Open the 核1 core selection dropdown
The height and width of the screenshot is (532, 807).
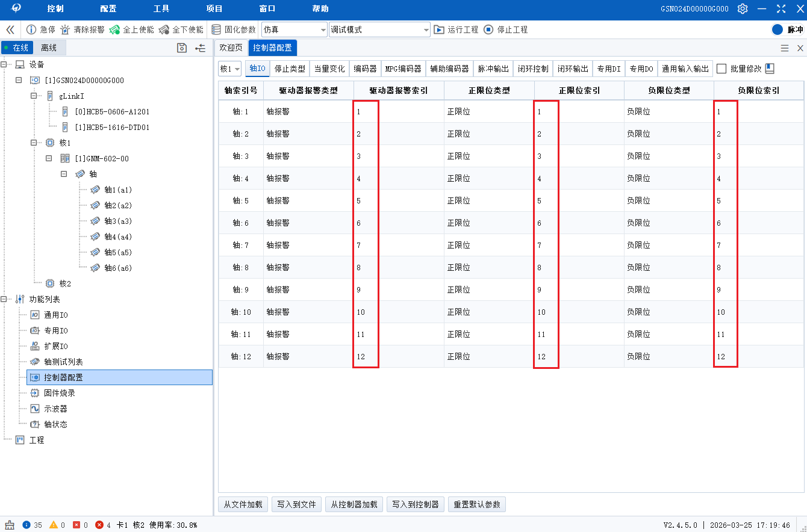229,68
